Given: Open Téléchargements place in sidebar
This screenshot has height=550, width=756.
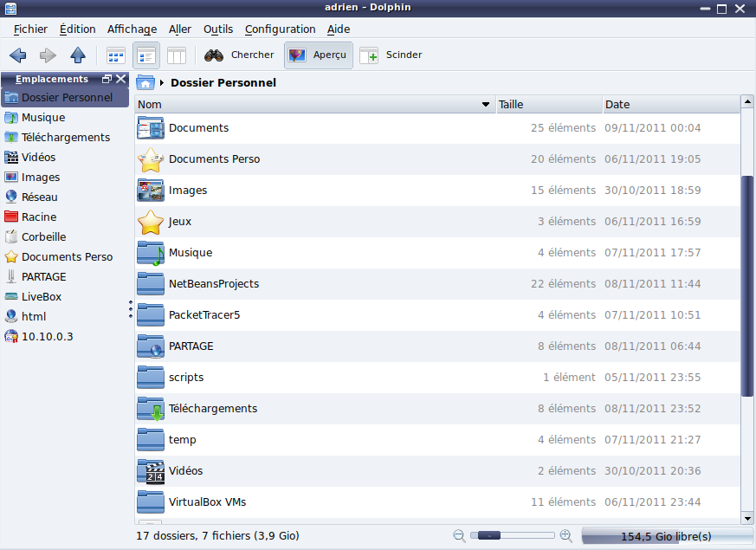Looking at the screenshot, I should (x=65, y=138).
